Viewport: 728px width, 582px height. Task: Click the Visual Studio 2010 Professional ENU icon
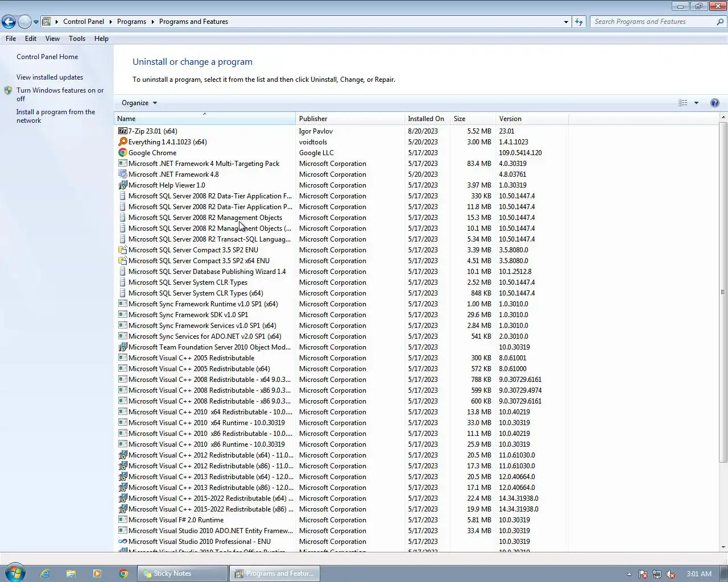tap(122, 542)
